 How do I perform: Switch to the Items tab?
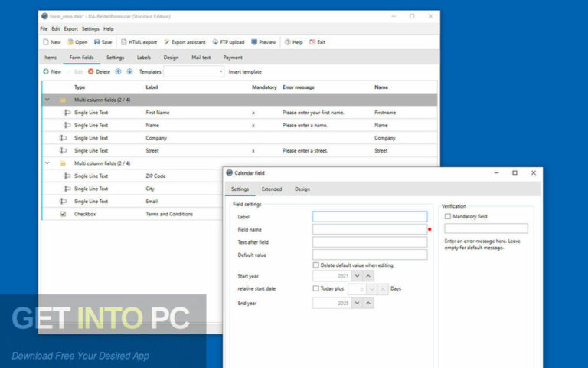[x=51, y=58]
